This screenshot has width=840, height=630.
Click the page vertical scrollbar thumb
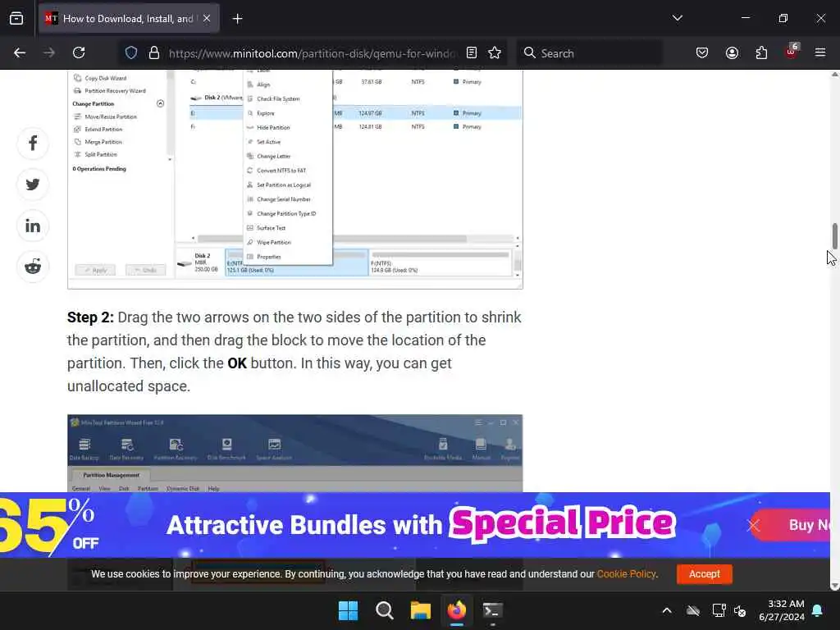coord(834,237)
